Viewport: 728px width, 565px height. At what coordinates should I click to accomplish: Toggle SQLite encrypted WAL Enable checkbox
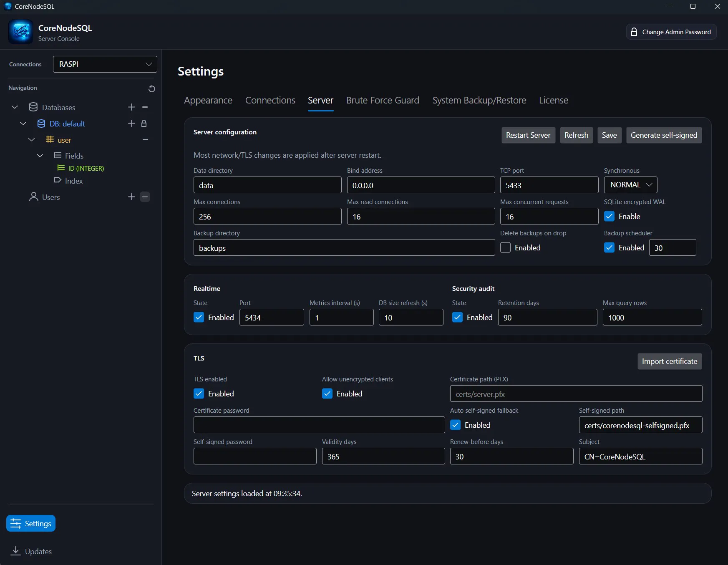(x=609, y=216)
